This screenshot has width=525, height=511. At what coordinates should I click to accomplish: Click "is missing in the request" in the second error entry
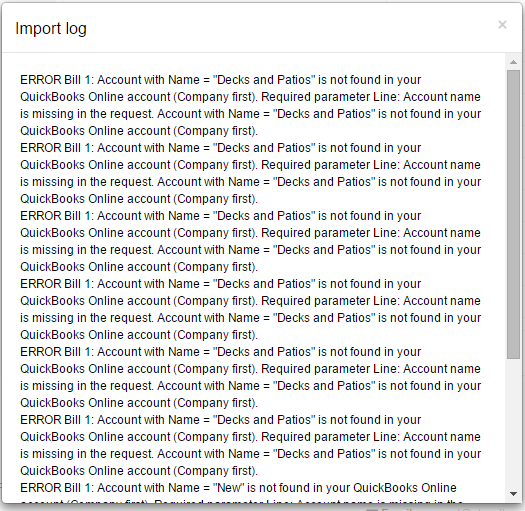point(87,182)
